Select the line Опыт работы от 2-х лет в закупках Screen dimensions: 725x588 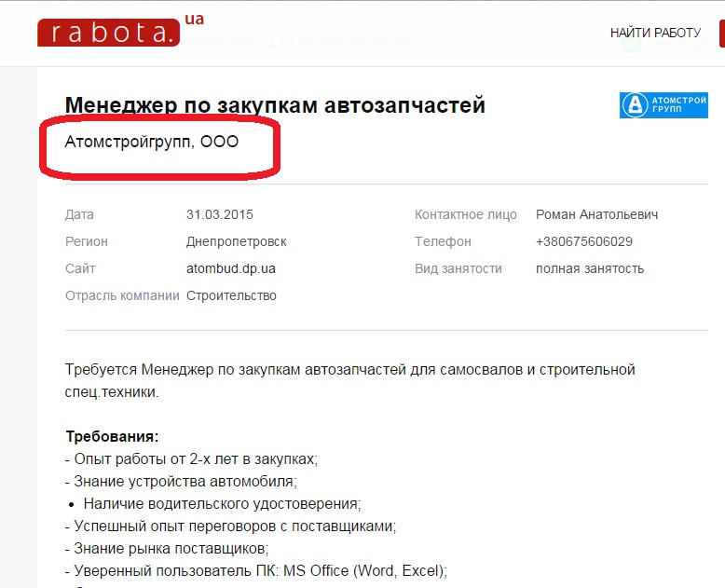(x=191, y=459)
